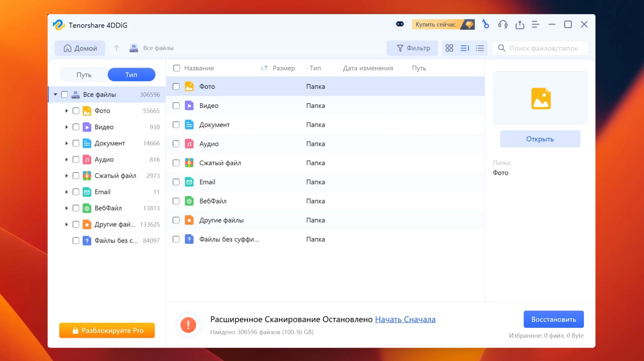Select the Тип tab
This screenshot has width=644, height=361.
point(131,75)
